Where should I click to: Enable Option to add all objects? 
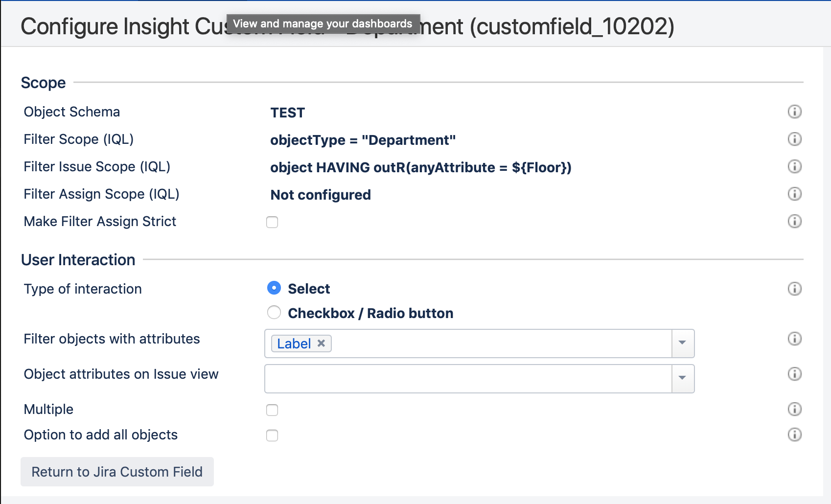click(272, 435)
